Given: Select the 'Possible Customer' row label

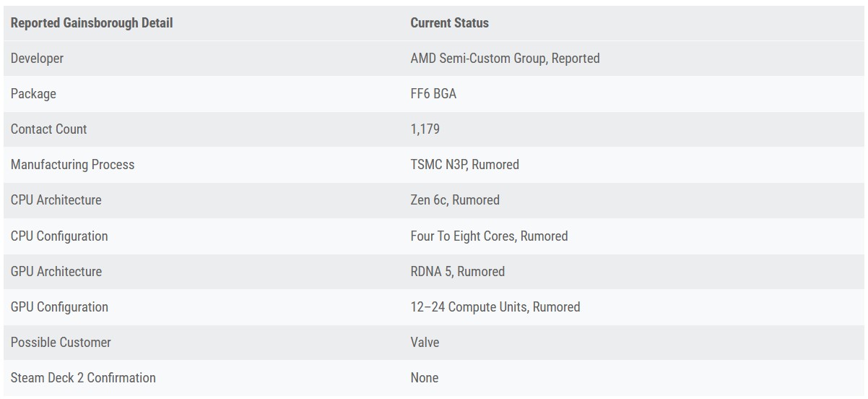Looking at the screenshot, I should 61,343.
